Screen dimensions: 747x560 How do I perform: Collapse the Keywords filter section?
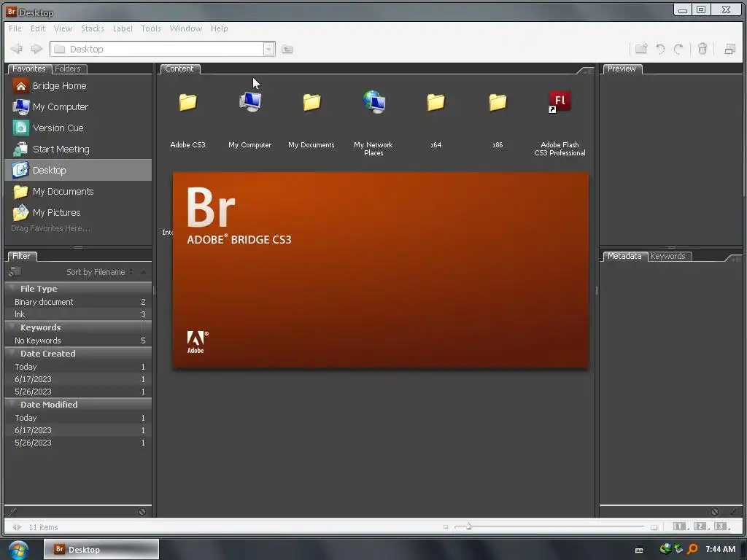[x=12, y=327]
